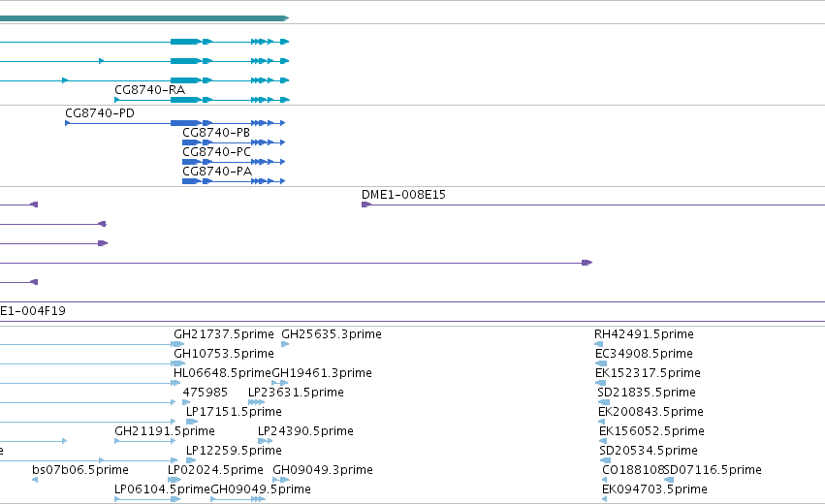Screen dimensions: 825x504
Task: Click the LP12259.5prime label
Action: click(x=235, y=451)
